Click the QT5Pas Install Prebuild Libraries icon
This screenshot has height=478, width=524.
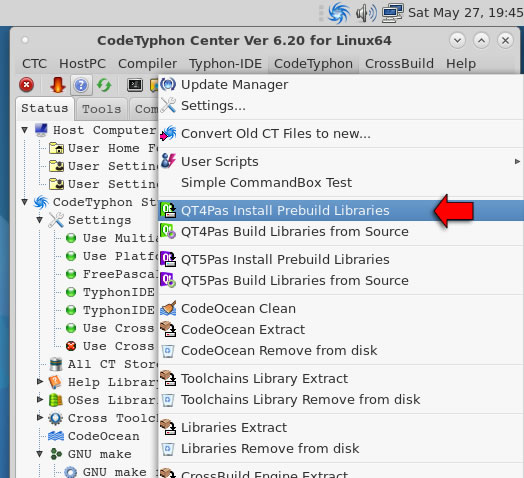168,259
